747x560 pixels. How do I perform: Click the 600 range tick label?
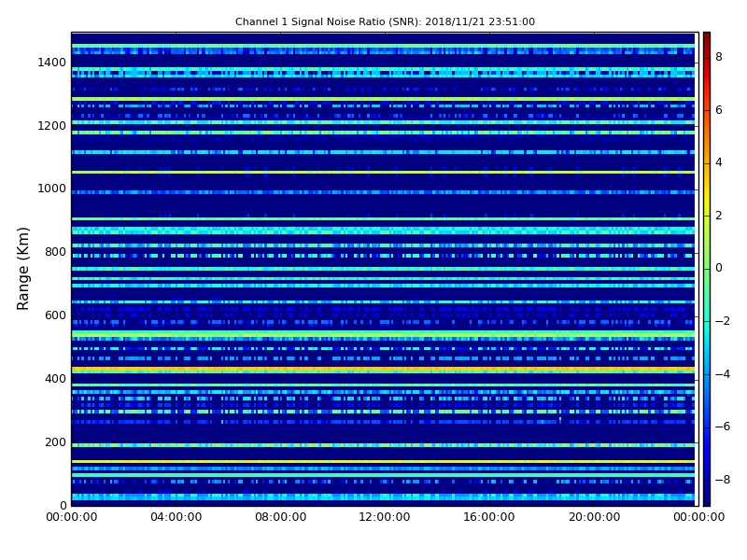[55, 315]
